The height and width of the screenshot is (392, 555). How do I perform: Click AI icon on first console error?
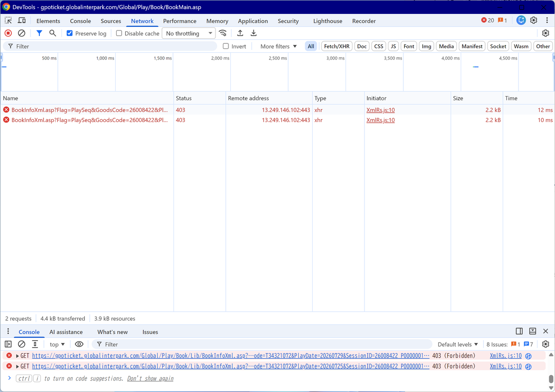(528, 355)
